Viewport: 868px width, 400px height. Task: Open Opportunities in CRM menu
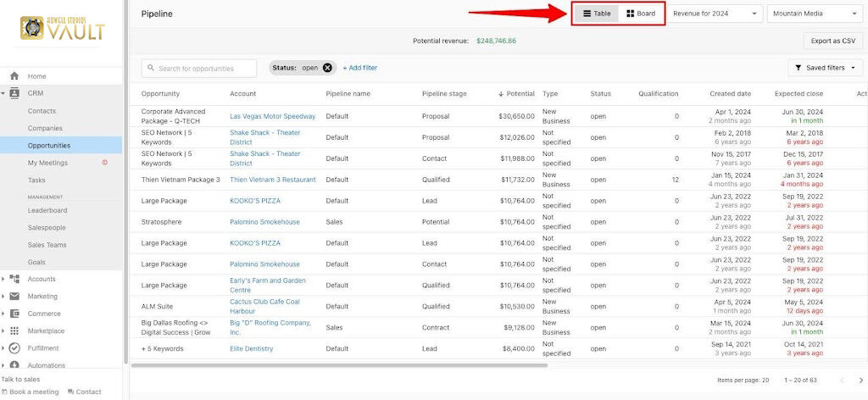61,146
